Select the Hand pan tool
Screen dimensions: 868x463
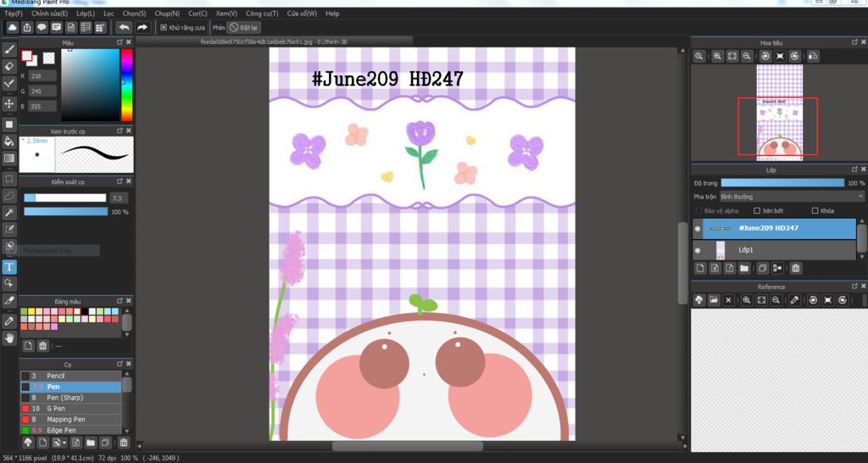[8, 337]
